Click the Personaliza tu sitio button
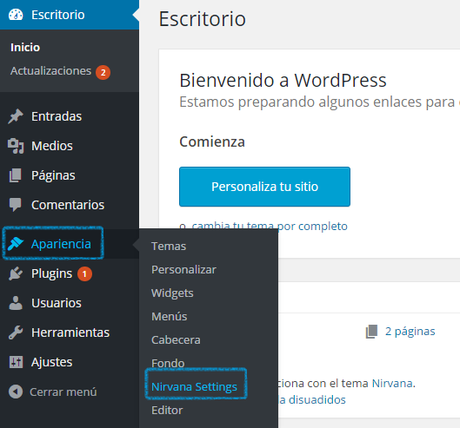The height and width of the screenshot is (428, 460). [265, 187]
